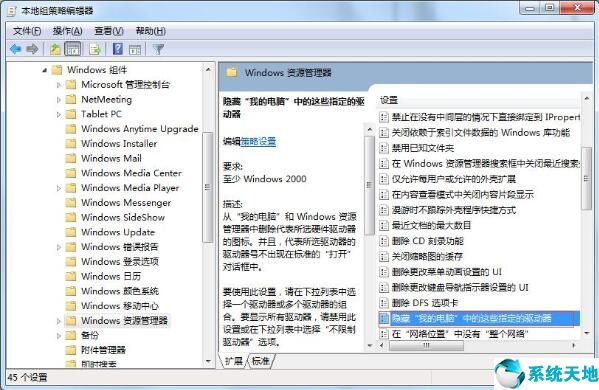Select 仅允许每用户或允许的外壳扩展 setting
Image resolution: width=599 pixels, height=390 pixels.
point(453,179)
